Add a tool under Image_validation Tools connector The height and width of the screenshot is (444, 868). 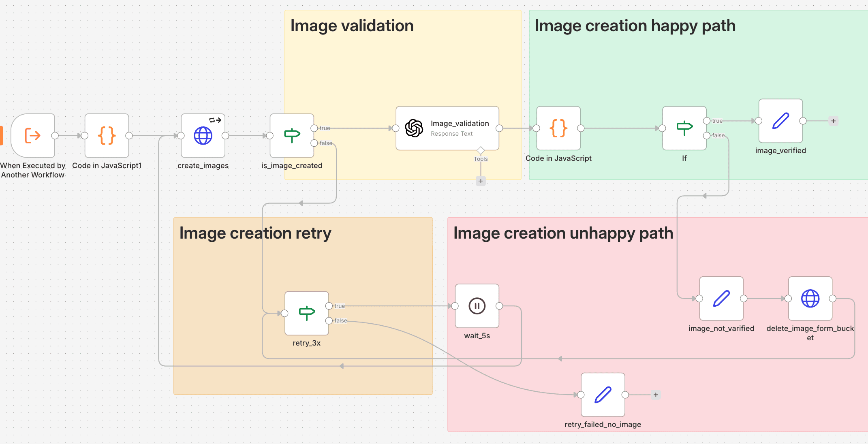481,181
